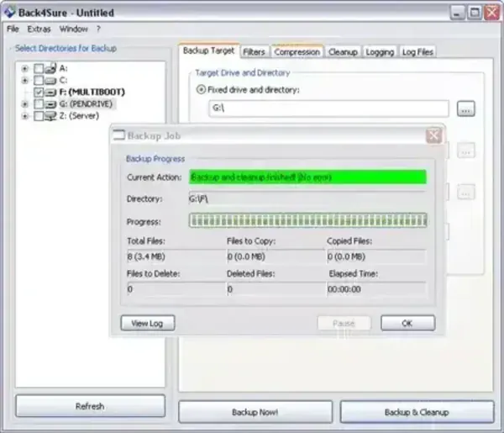Screen dimensions: 504x433
Task: Click the network drive icon for Z: (Server)
Action: pos(50,116)
